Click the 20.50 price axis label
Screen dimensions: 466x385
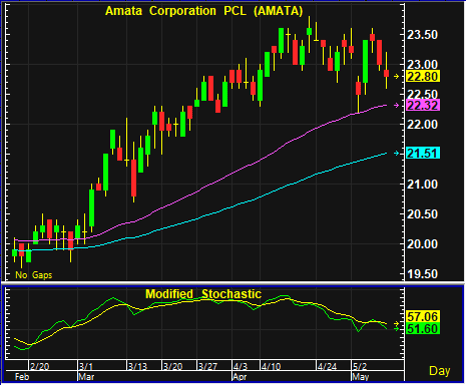[422, 214]
